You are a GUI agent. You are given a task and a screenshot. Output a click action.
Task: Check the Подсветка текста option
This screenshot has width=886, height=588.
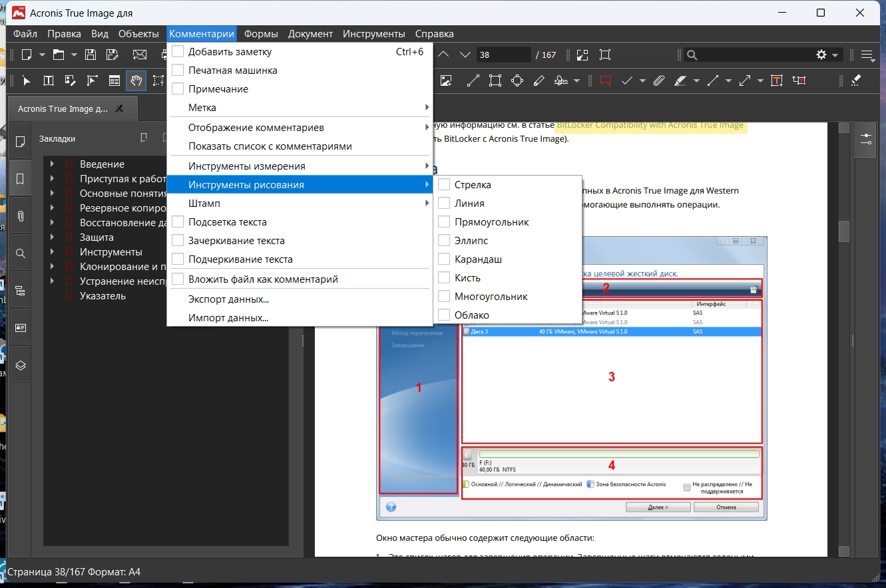pos(178,222)
